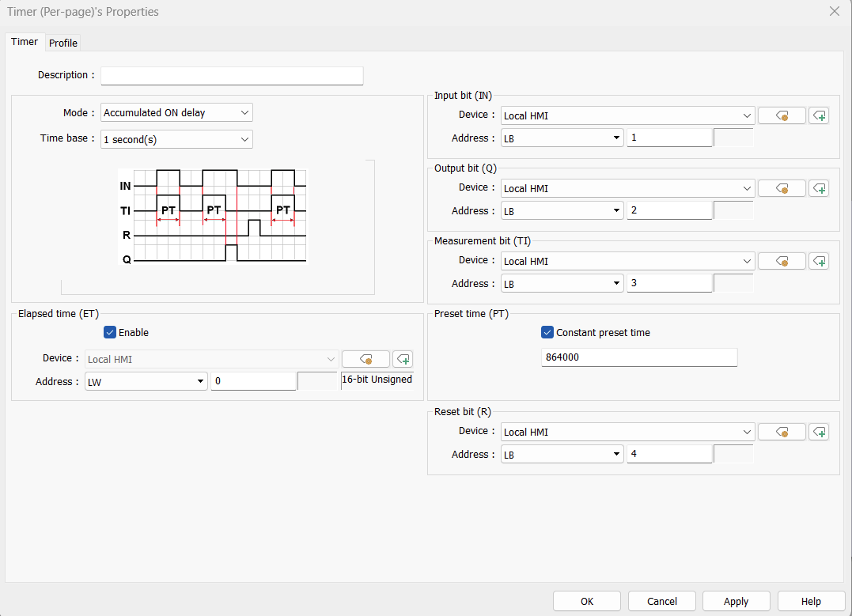
Task: Expand Output bit LB address type dropdown
Action: coord(562,211)
